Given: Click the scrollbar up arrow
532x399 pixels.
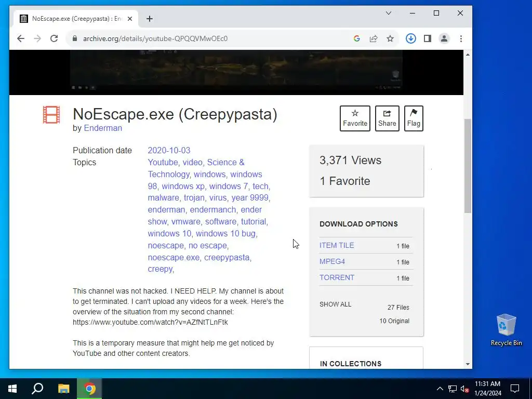Looking at the screenshot, I should tap(468, 55).
